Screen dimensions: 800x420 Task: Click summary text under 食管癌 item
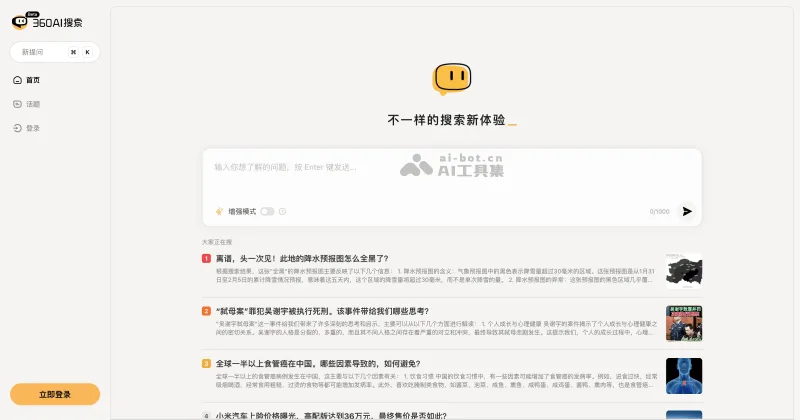tap(436, 381)
